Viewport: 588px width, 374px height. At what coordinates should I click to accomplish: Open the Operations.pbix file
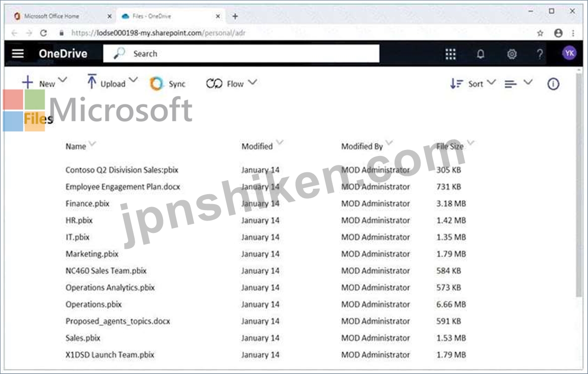pyautogui.click(x=93, y=304)
